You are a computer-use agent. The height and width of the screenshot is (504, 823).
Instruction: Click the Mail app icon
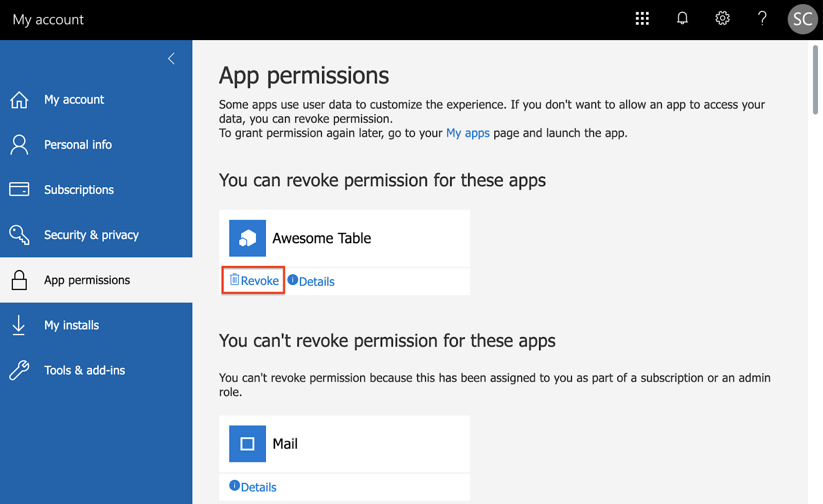247,444
